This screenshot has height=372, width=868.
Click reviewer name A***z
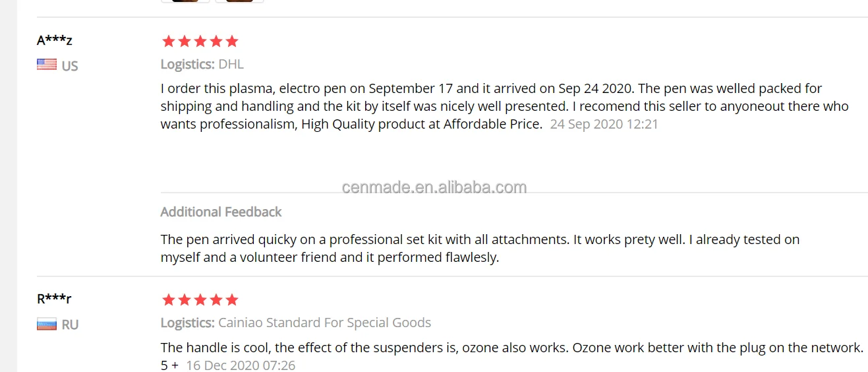click(x=55, y=40)
